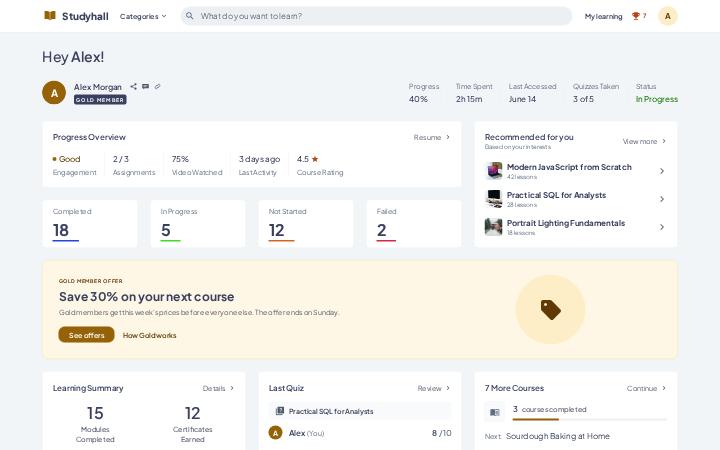Click the 2h 15m time spent value
720x450 pixels.
point(469,99)
